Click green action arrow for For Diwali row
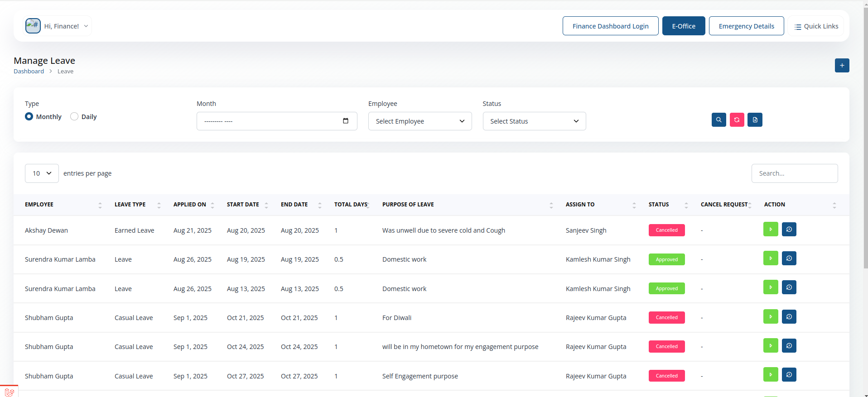The width and height of the screenshot is (868, 397). [771, 316]
